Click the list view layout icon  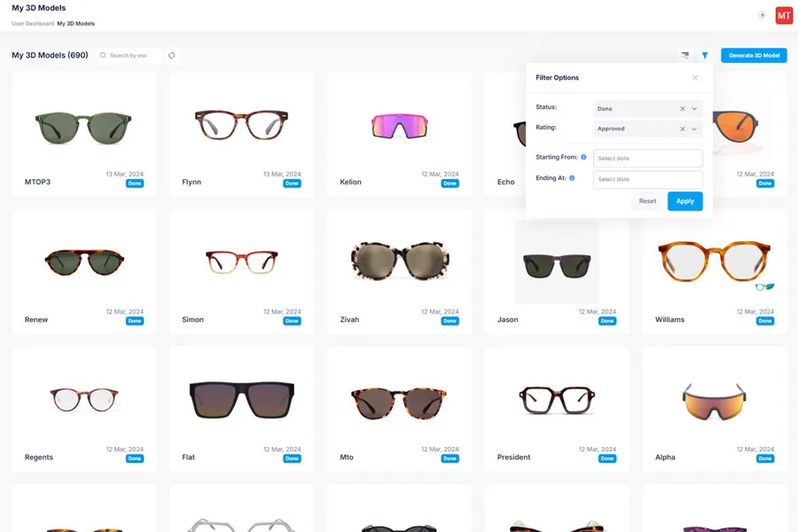(x=685, y=55)
